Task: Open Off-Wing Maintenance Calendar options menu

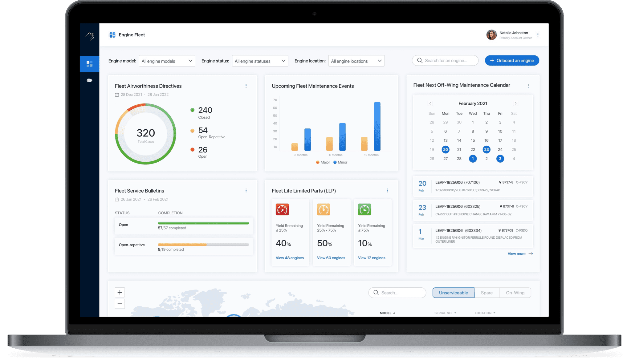Action: click(x=529, y=86)
